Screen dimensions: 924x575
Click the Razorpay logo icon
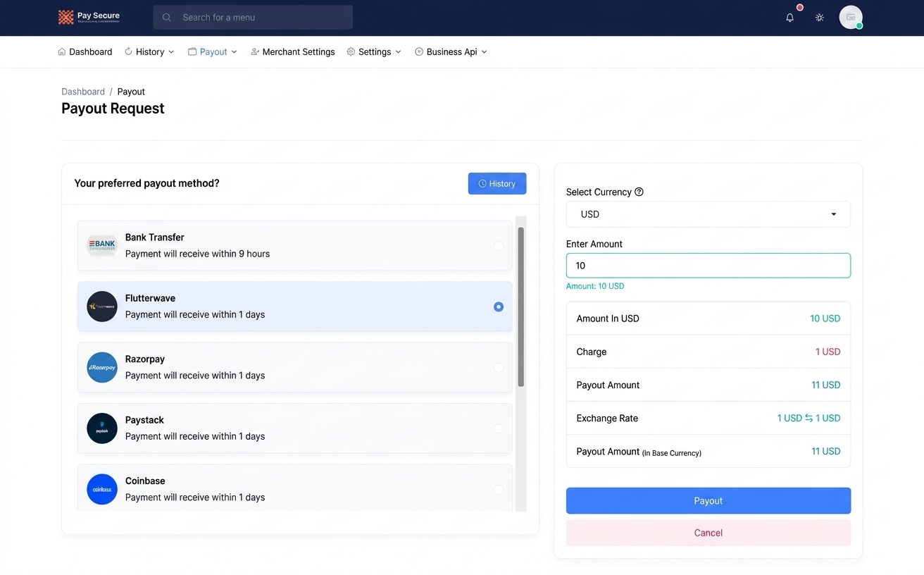point(102,367)
